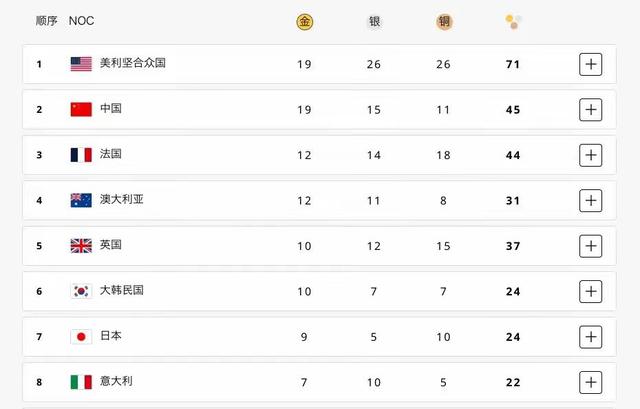
Task: Click the bronze medal column icon
Action: 444,21
